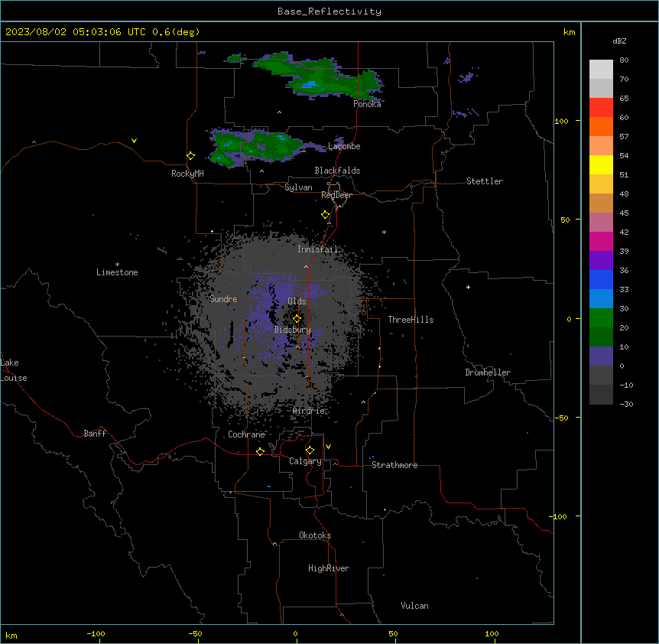
Task: Click the blue high-reflectivity core near Ponoka
Action: coord(310,85)
